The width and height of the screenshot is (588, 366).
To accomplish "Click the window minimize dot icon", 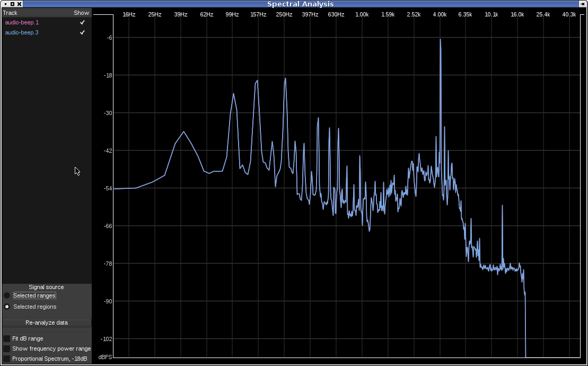I will (x=5, y=4).
